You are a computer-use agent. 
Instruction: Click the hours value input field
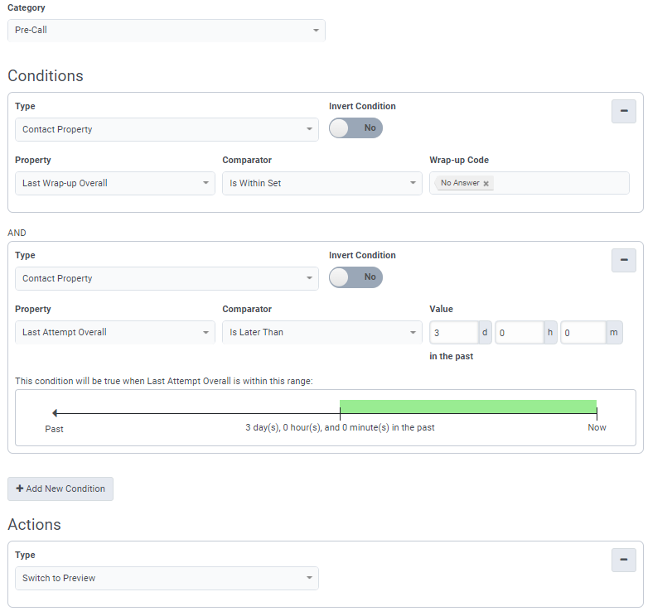[518, 332]
